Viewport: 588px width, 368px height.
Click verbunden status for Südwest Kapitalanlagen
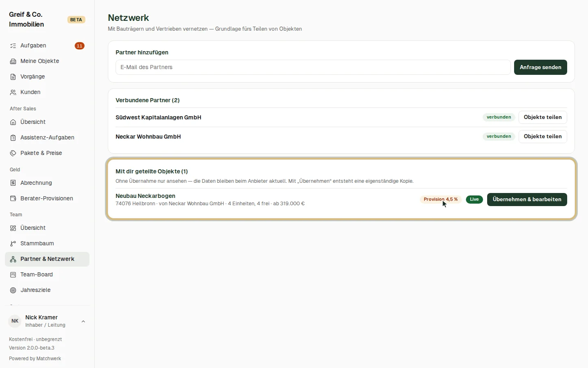499,117
